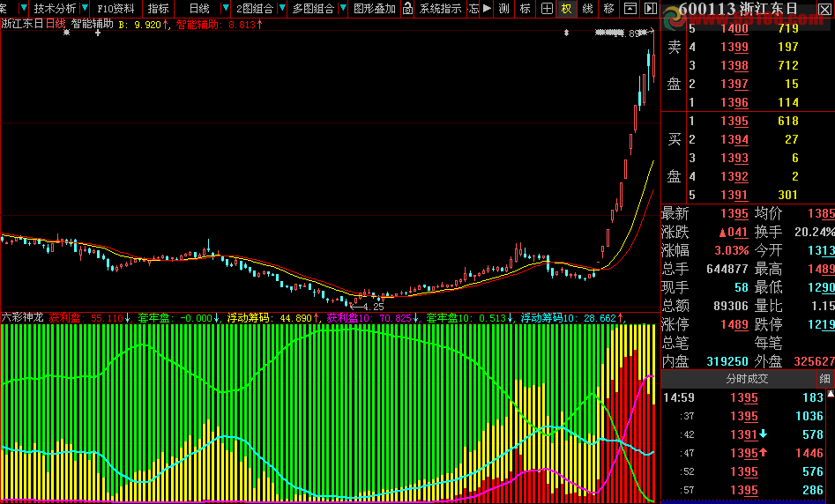Click the 外盘 value 325627
Image resolution: width=835 pixels, height=504 pixels.
point(814,361)
